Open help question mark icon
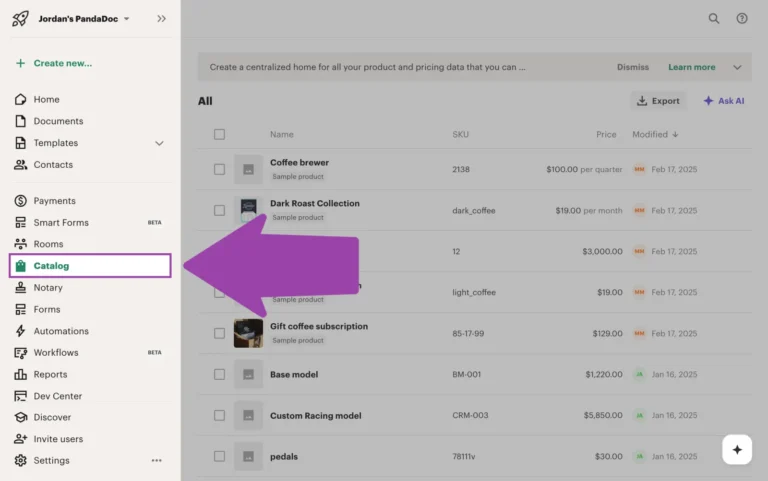 [x=742, y=19]
